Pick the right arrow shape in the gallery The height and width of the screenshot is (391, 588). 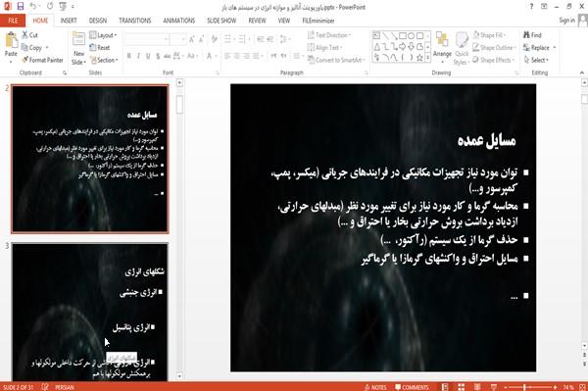tap(403, 46)
